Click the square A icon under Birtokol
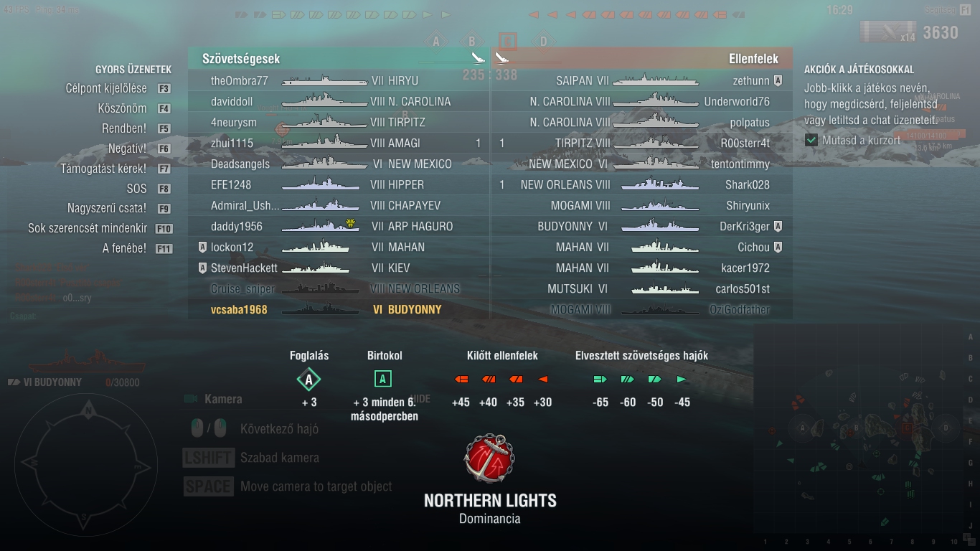 point(383,379)
